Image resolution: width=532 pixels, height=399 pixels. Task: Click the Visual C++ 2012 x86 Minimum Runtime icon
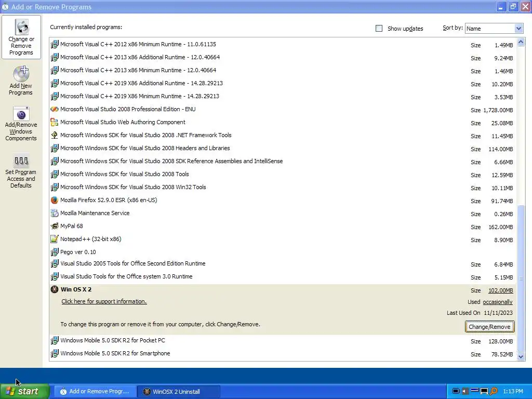click(x=54, y=44)
